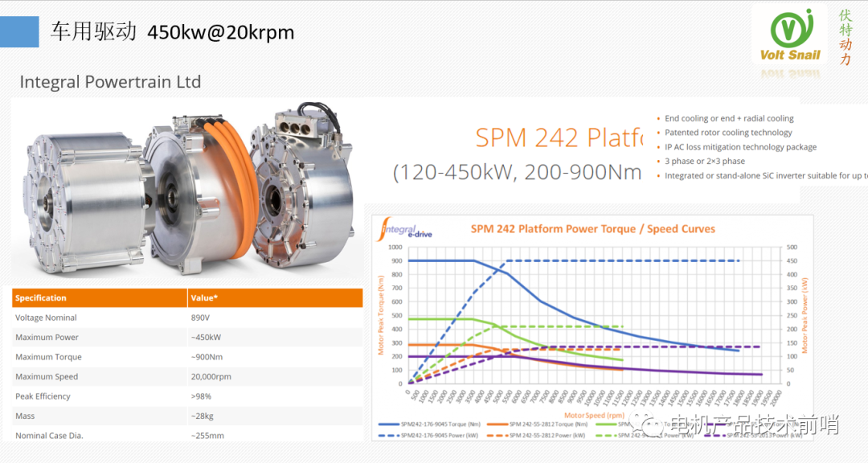Screen dimensions: 868x463
Task: Click the 'Motor Peak Torque (Nm)' axis label
Action: click(381, 315)
